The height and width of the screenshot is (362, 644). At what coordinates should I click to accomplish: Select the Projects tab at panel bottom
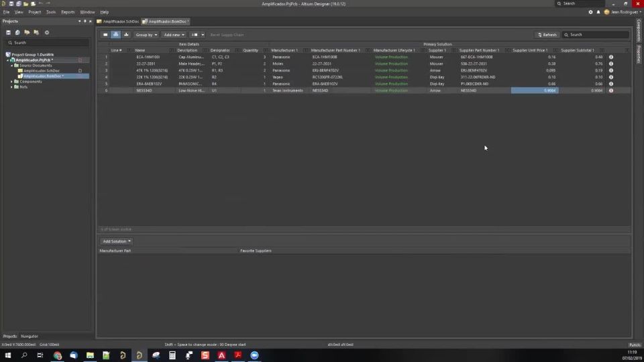point(10,336)
